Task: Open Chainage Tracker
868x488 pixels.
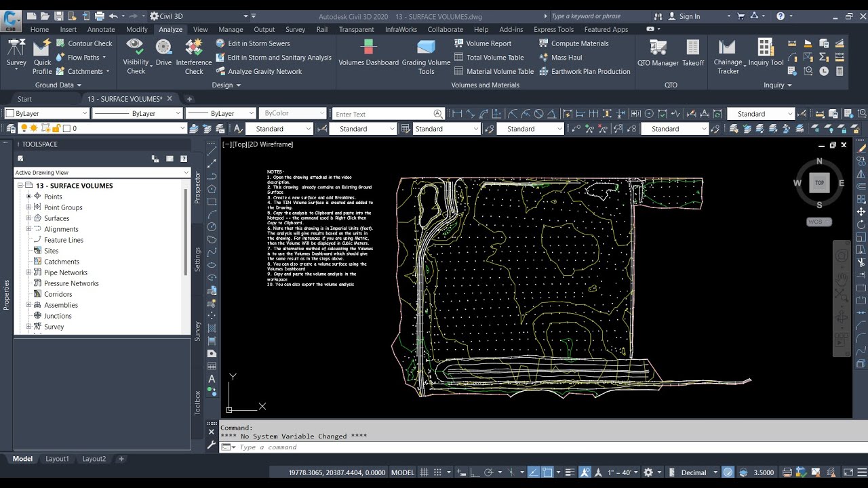Action: click(728, 56)
